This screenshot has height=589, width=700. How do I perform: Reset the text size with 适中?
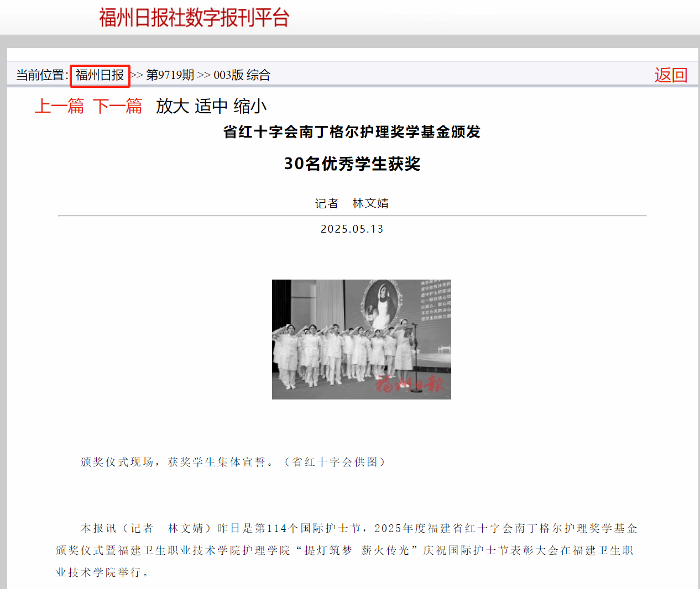[212, 106]
